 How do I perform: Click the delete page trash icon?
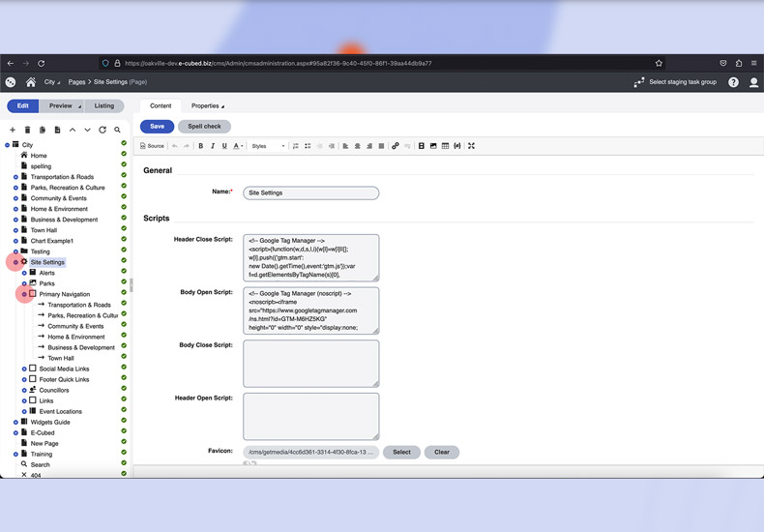(27, 130)
